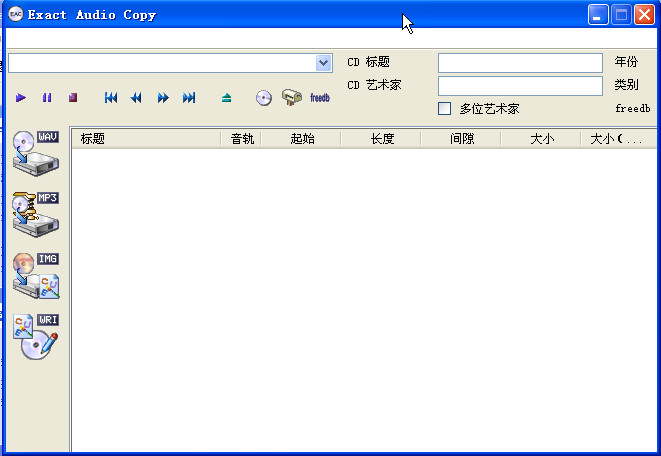Click the 类别 label
661x456 pixels.
[626, 85]
